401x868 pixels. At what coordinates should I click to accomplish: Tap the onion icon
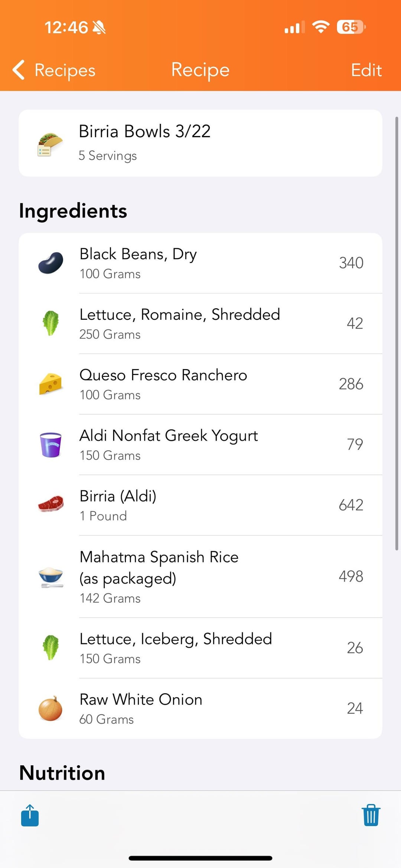pos(50,708)
